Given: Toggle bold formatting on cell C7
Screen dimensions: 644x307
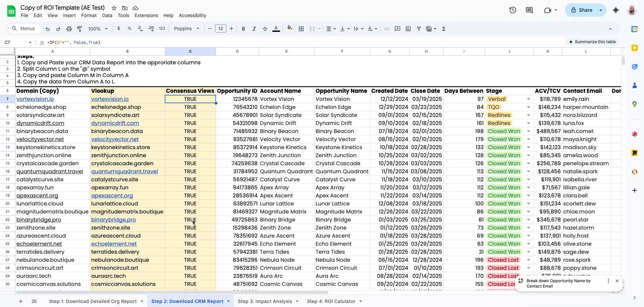Looking at the screenshot, I should [x=244, y=28].
